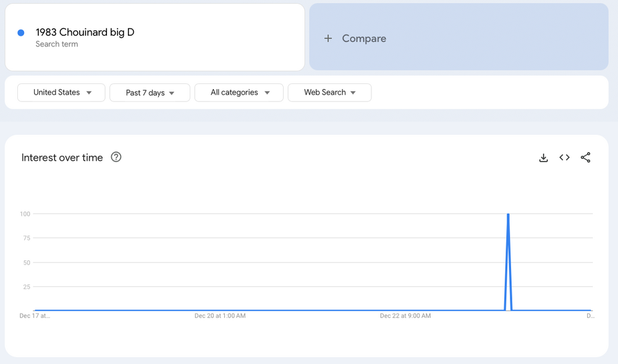Download the interest over time CSV
The image size is (618, 364).
543,158
